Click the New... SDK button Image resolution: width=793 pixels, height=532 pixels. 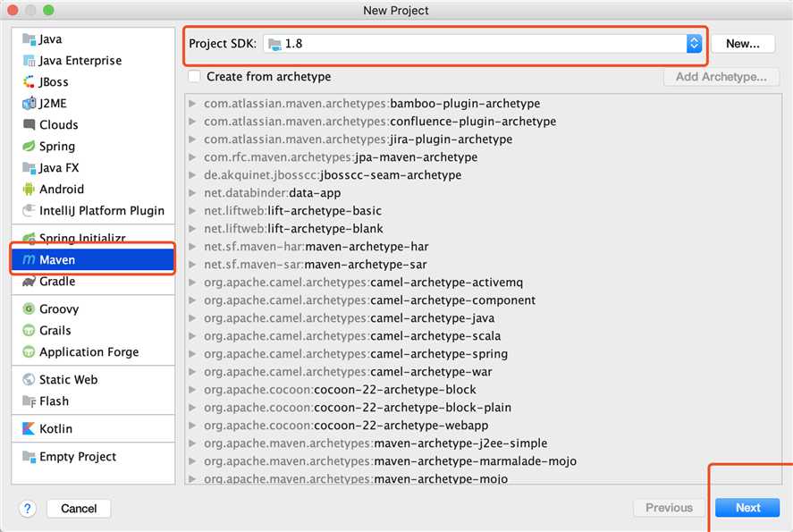point(743,44)
